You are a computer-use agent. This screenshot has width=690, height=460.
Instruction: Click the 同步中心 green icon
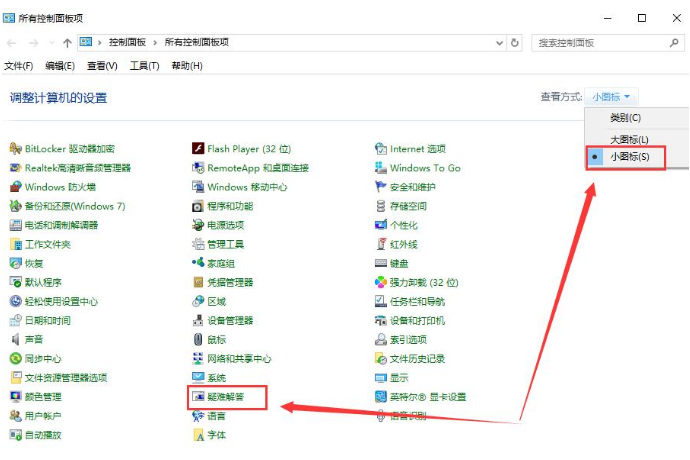15,359
